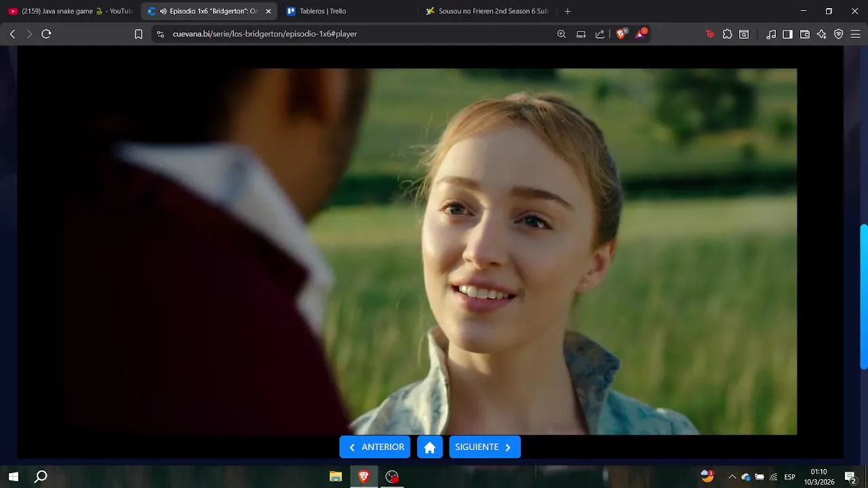Open the Wi-Fi network tray icon
The image size is (868, 488).
point(773,477)
